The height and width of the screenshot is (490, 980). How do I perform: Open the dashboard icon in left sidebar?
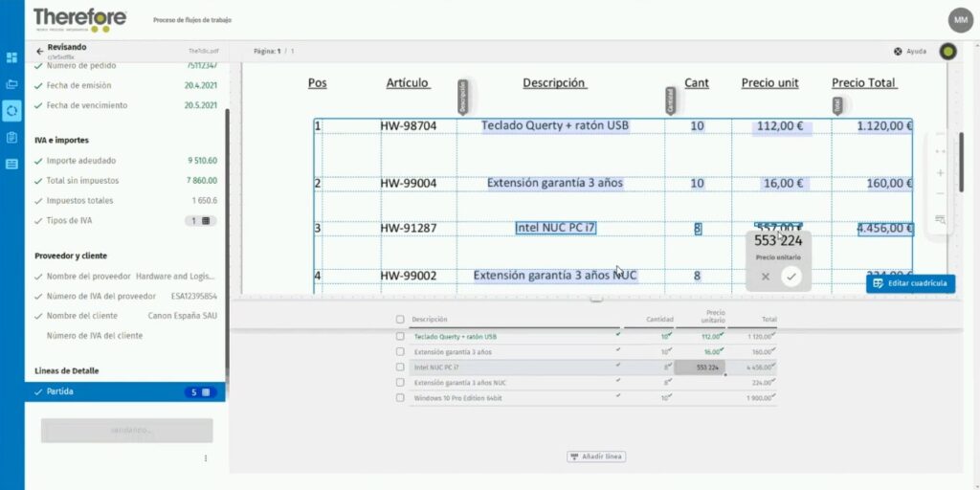pos(11,57)
